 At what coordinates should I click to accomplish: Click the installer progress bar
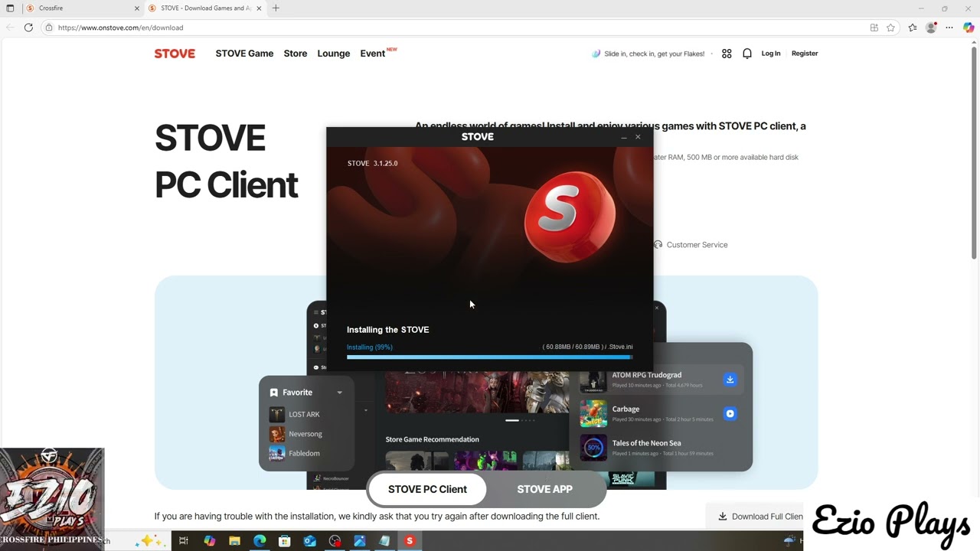pyautogui.click(x=489, y=357)
